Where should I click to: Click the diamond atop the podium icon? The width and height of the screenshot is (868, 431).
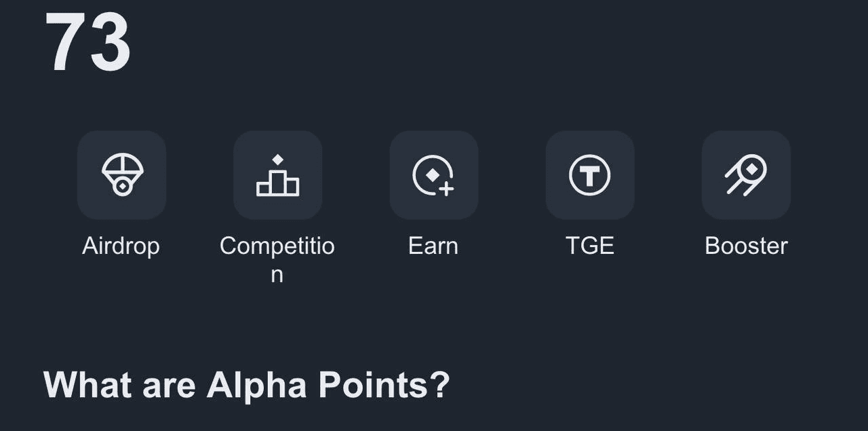pyautogui.click(x=277, y=160)
